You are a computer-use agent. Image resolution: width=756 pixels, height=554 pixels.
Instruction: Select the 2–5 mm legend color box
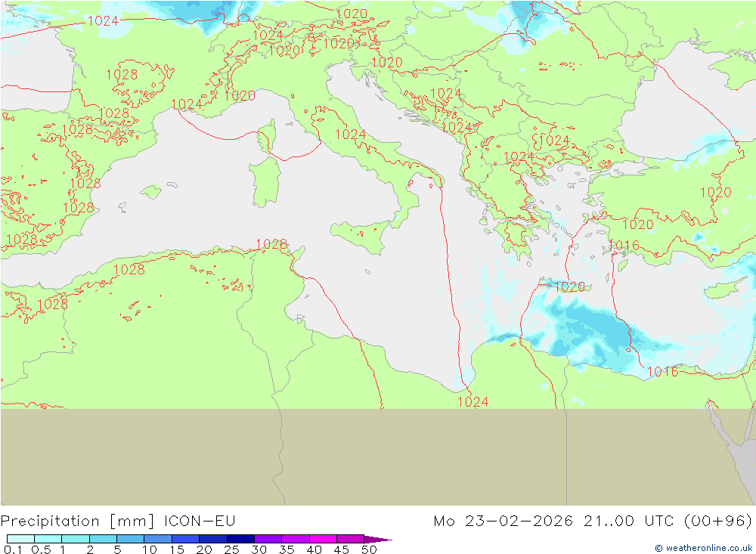pyautogui.click(x=103, y=539)
